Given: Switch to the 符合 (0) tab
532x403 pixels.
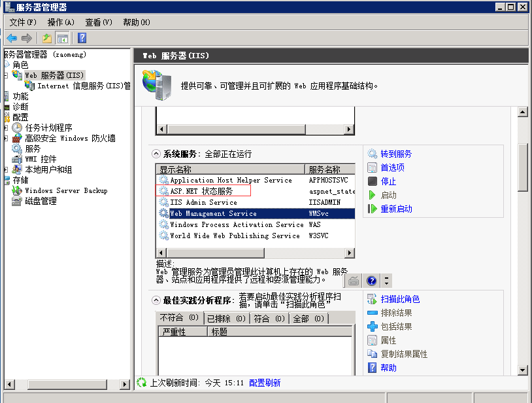Looking at the screenshot, I should click(x=269, y=319).
